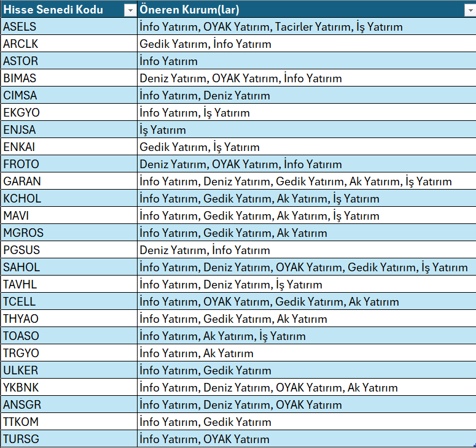
Task: Click the institutions cell in the MAVI row
Action: (x=306, y=215)
